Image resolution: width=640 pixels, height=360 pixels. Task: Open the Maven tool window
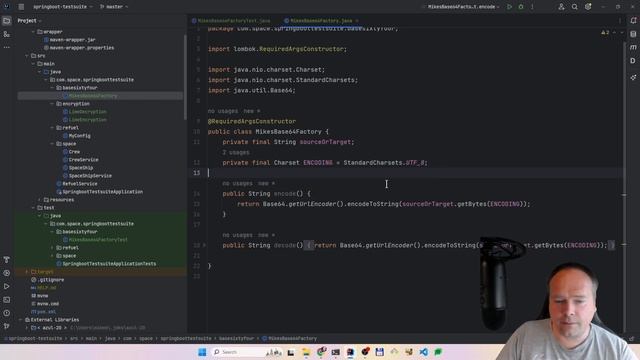(633, 47)
